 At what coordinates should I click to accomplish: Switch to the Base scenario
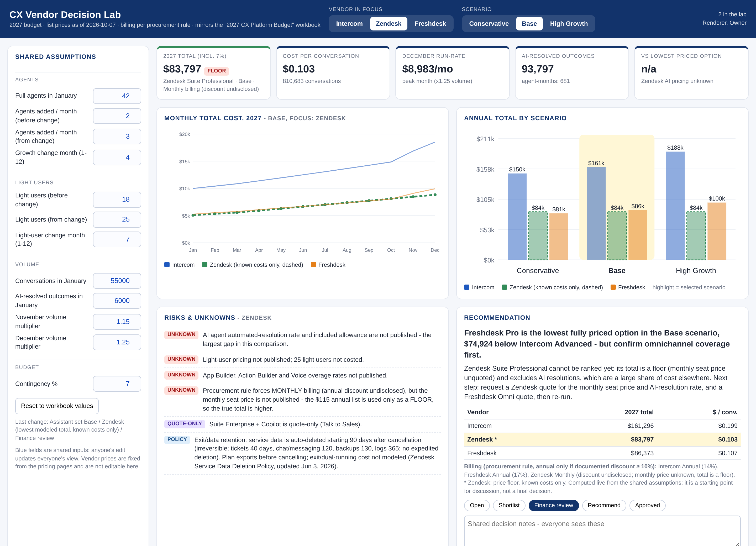(529, 24)
